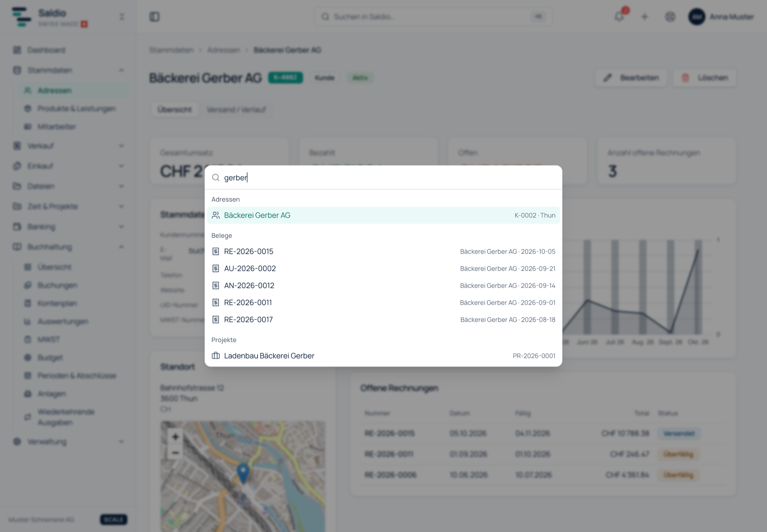Open the globe language icon
The height and width of the screenshot is (532, 767).
coord(670,17)
